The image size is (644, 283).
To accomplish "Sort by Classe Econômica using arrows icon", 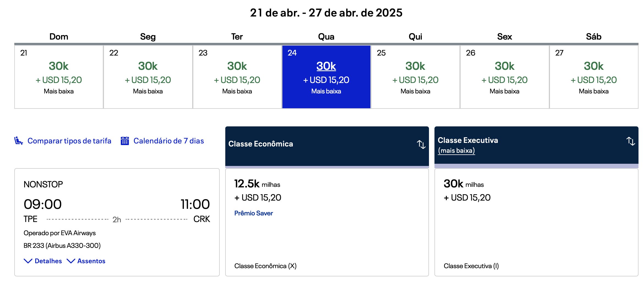I will coord(421,144).
